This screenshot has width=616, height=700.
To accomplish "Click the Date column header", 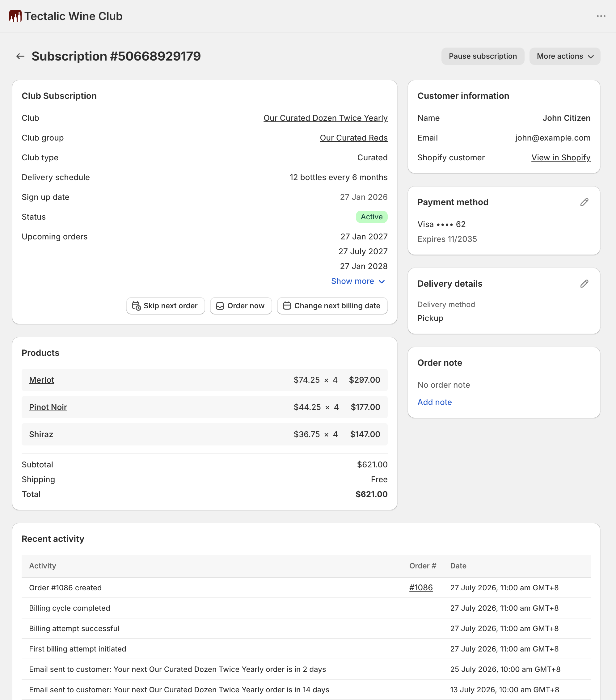I will [458, 566].
